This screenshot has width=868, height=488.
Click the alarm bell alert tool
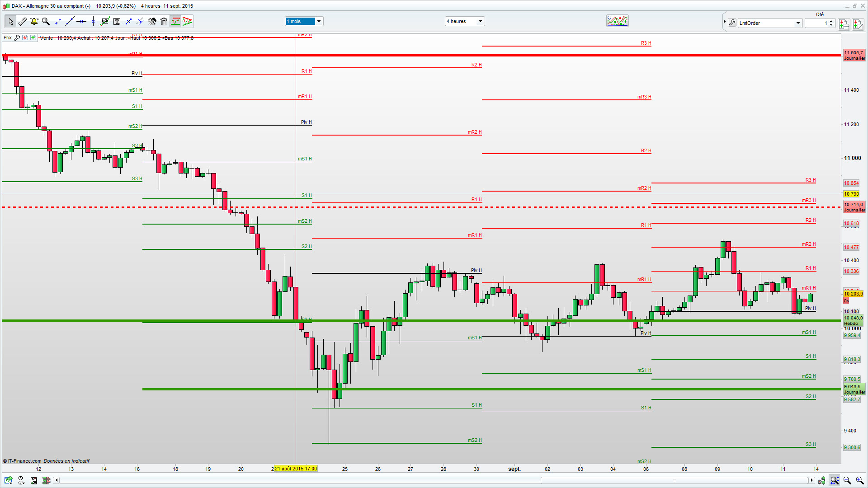click(34, 21)
